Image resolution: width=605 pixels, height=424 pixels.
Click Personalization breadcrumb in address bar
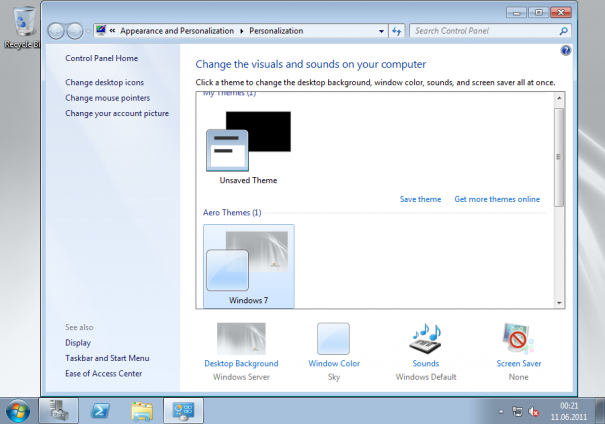coord(276,31)
